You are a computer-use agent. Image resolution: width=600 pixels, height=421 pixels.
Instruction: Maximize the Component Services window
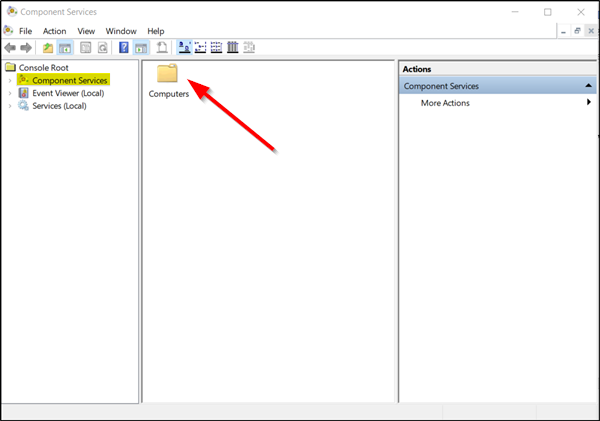pyautogui.click(x=548, y=12)
